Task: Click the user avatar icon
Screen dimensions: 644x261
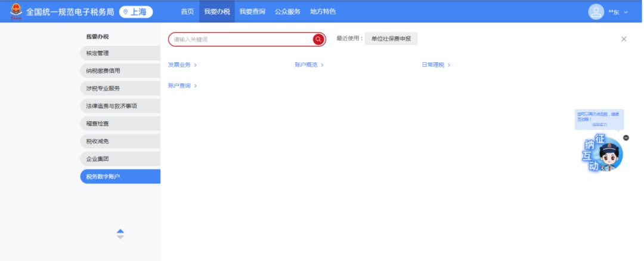Action: pos(596,12)
